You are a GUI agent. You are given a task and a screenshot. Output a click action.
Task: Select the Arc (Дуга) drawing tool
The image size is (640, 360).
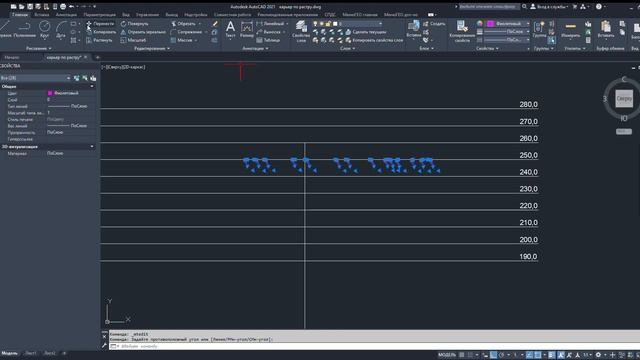pos(61,29)
